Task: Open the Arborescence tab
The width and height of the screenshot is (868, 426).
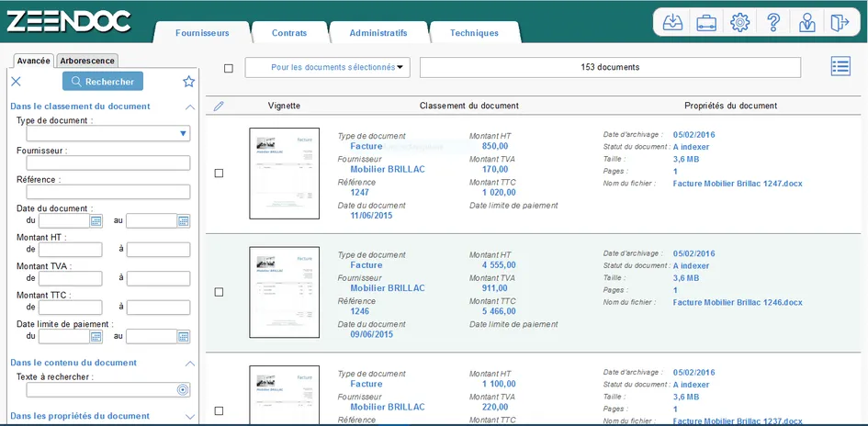Action: coord(87,61)
